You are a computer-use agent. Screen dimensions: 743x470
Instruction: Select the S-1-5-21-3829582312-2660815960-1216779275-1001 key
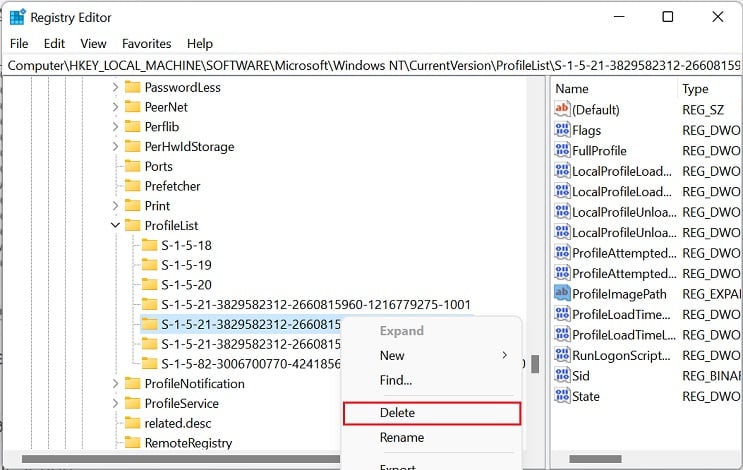tap(316, 305)
